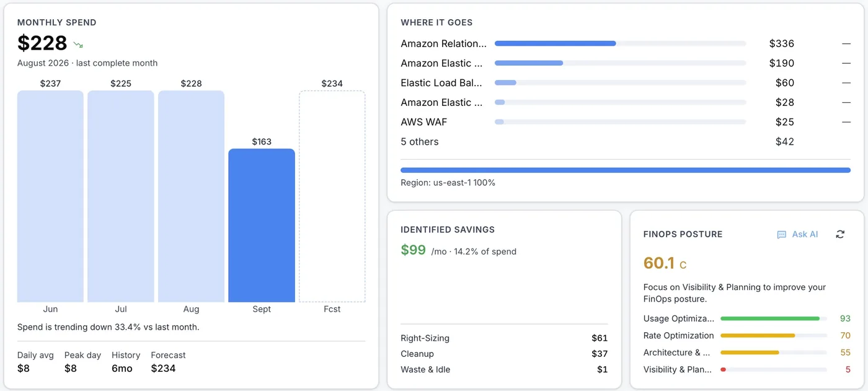Select the dark Sept spend bar

[x=262, y=226]
